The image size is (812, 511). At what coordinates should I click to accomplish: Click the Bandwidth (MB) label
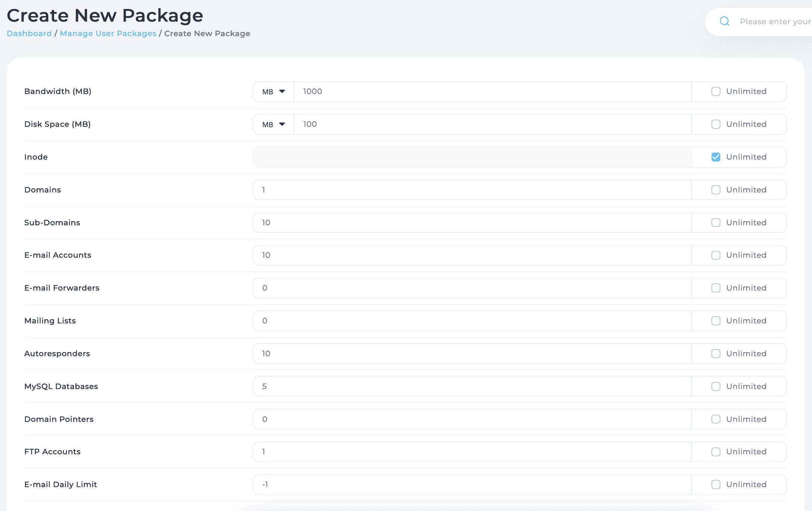click(58, 91)
